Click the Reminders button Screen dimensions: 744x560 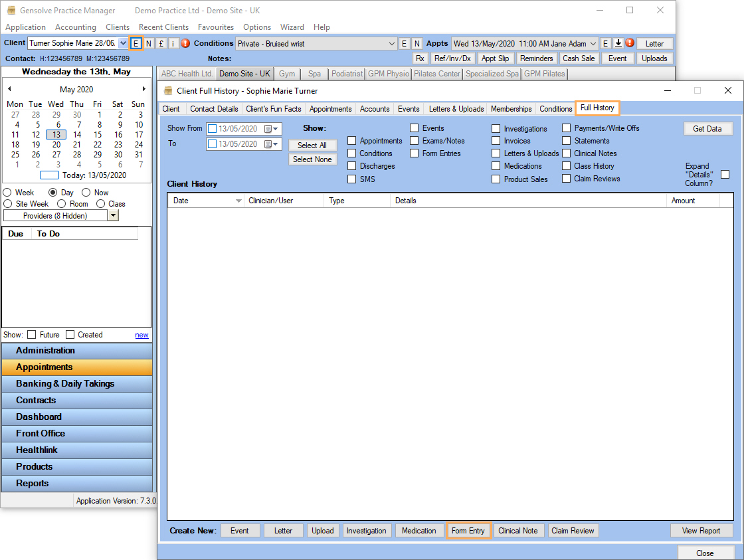pyautogui.click(x=536, y=58)
